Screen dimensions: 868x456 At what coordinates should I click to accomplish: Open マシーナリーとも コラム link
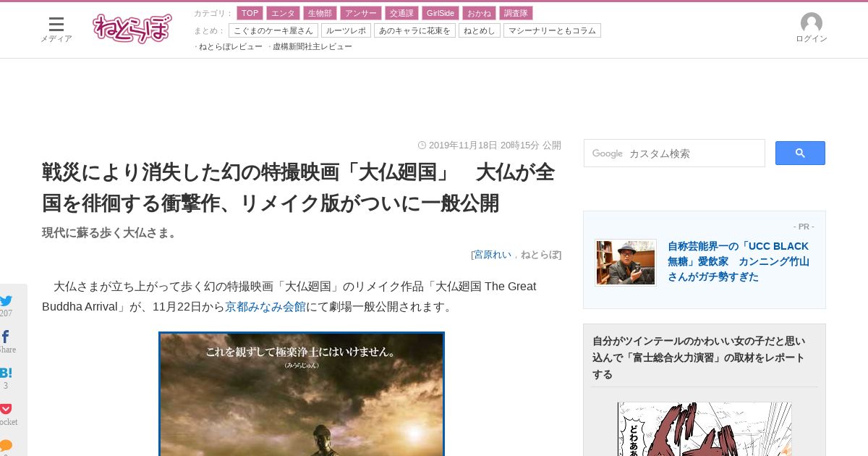click(x=552, y=30)
